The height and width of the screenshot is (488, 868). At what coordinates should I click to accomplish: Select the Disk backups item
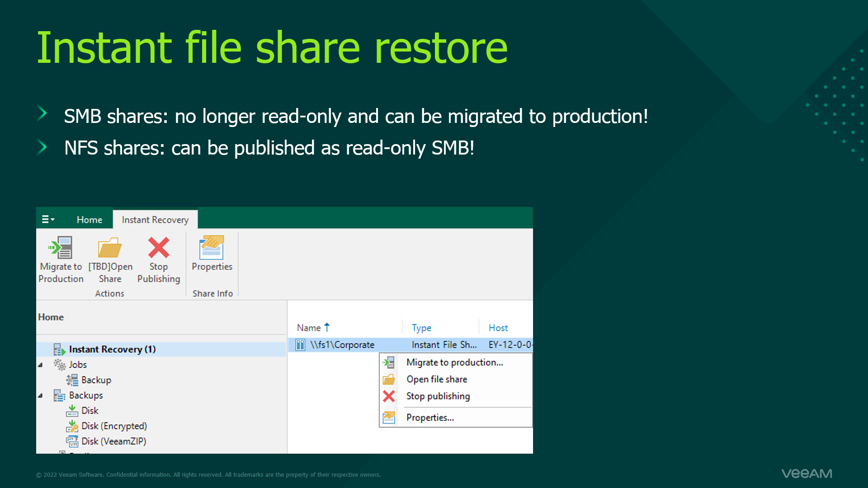[90, 411]
